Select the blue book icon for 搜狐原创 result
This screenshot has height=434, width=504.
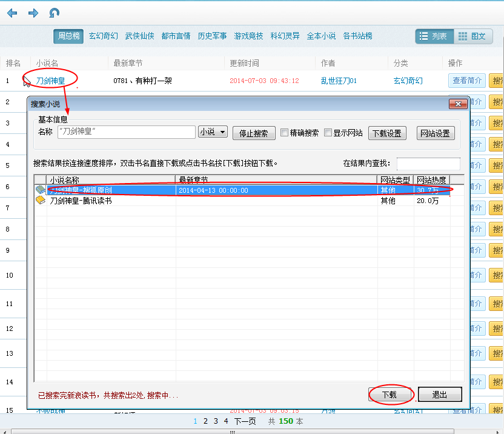(x=41, y=190)
